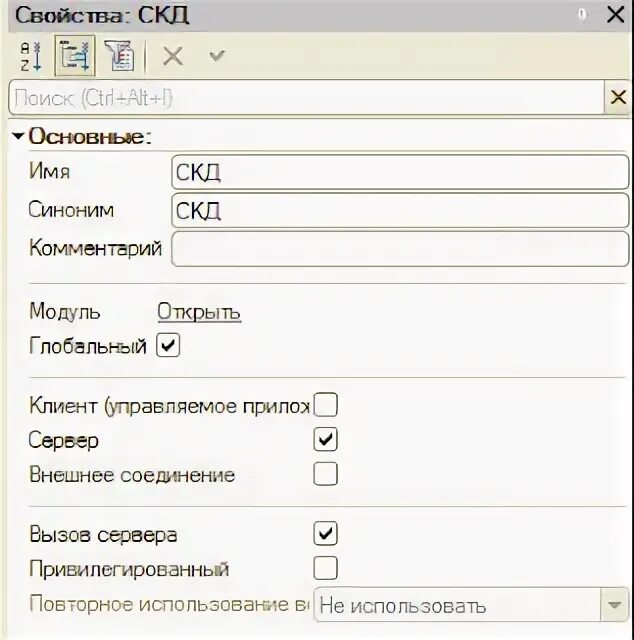Collapse the Основные section

click(18, 136)
